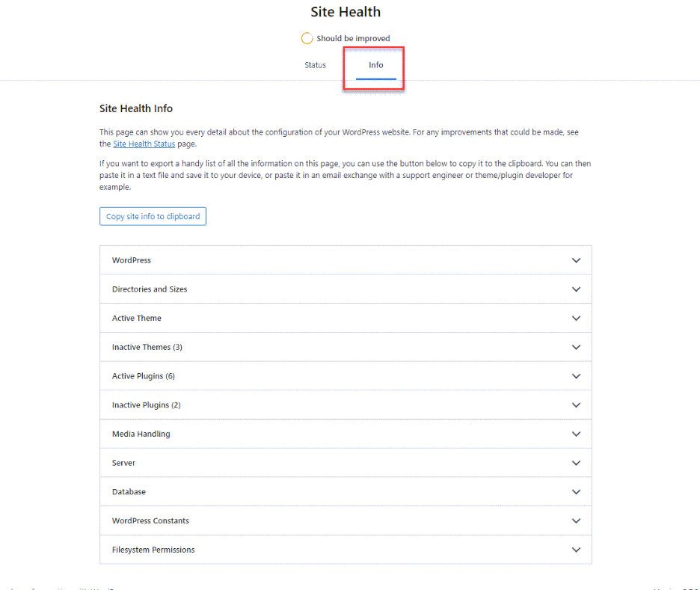Switch to the Status tab

315,65
